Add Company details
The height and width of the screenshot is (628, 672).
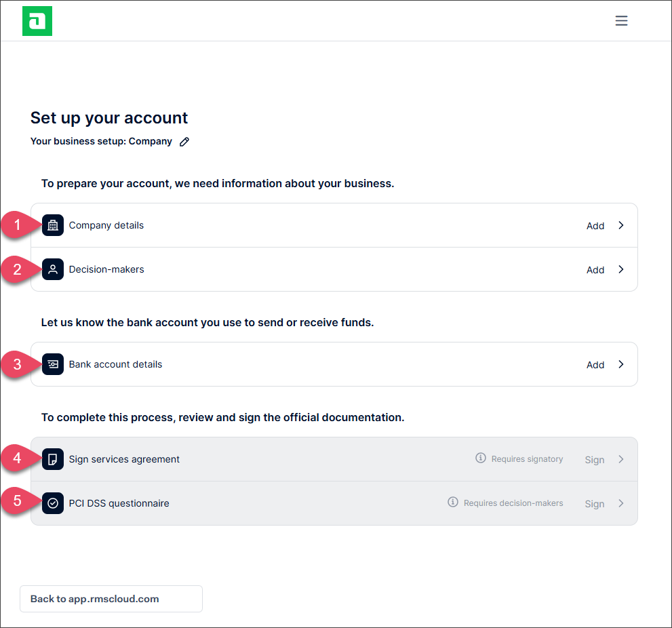pos(595,226)
